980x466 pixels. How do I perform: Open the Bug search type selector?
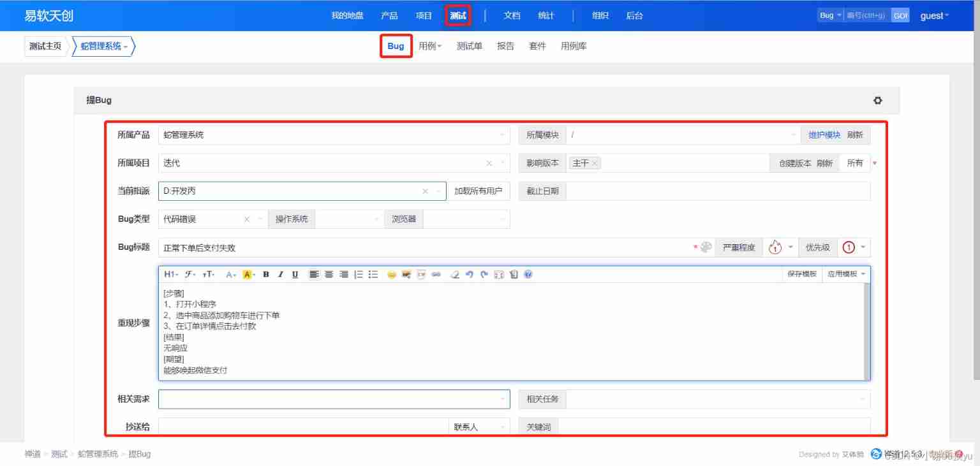pyautogui.click(x=830, y=15)
